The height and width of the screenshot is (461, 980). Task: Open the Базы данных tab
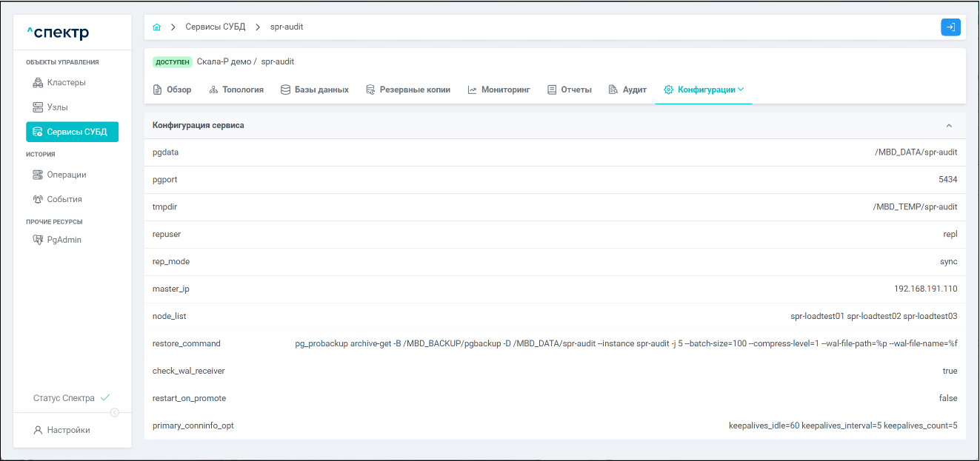[x=315, y=90]
